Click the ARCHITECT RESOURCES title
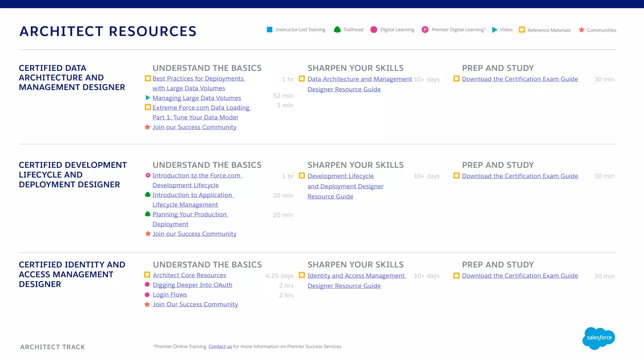The width and height of the screenshot is (644, 362). tap(108, 31)
